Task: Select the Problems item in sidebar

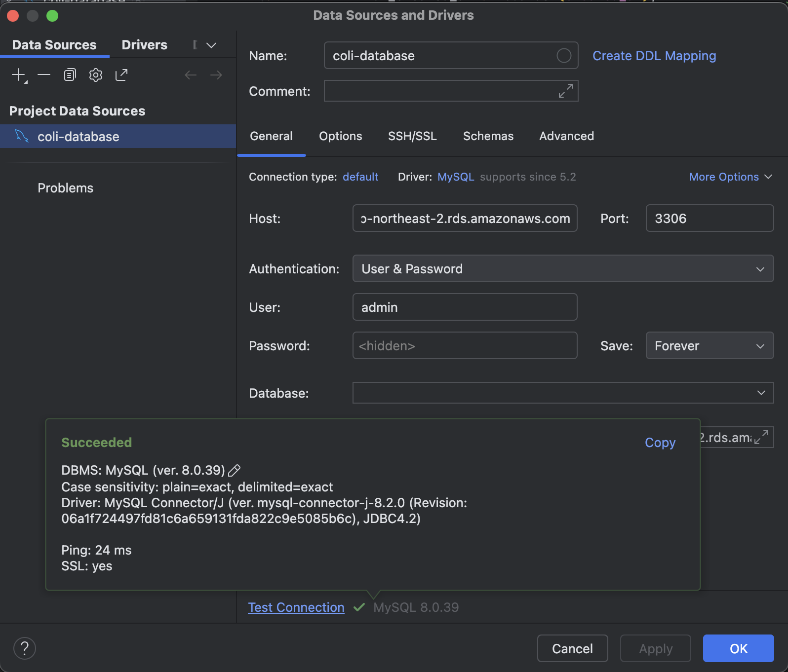Action: point(65,188)
